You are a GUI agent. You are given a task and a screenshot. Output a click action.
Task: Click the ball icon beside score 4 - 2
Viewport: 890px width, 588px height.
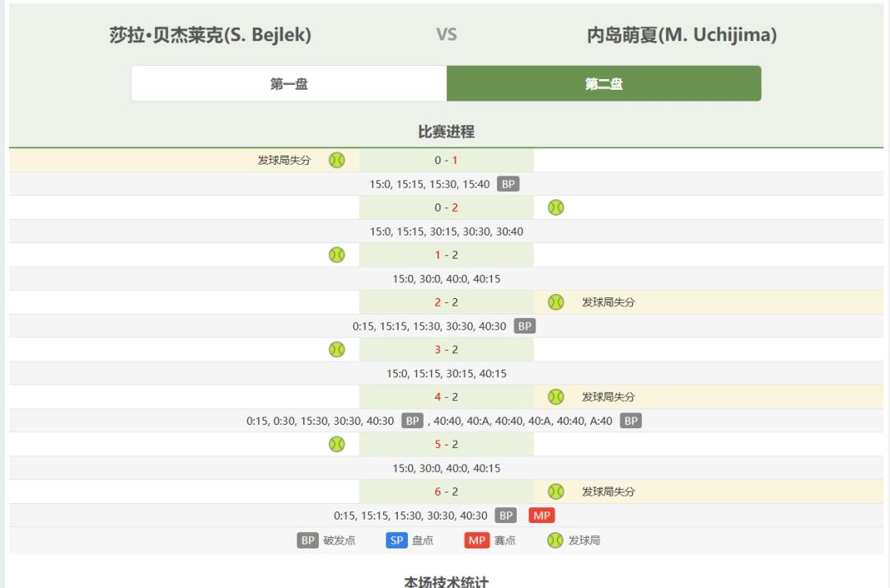pyautogui.click(x=555, y=397)
